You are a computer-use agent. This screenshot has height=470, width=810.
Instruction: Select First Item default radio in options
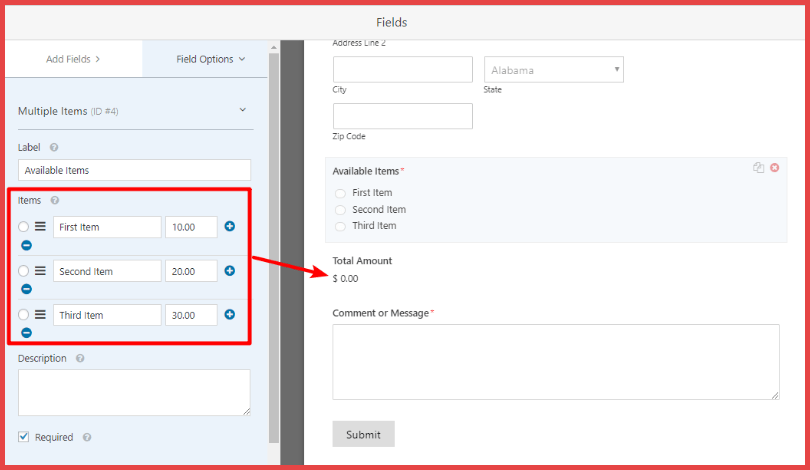click(24, 227)
